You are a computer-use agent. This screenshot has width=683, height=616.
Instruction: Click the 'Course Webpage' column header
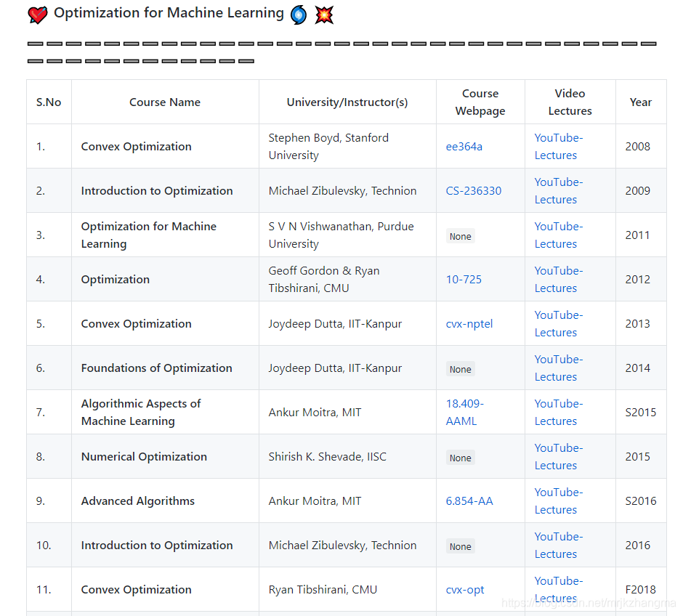tap(480, 102)
